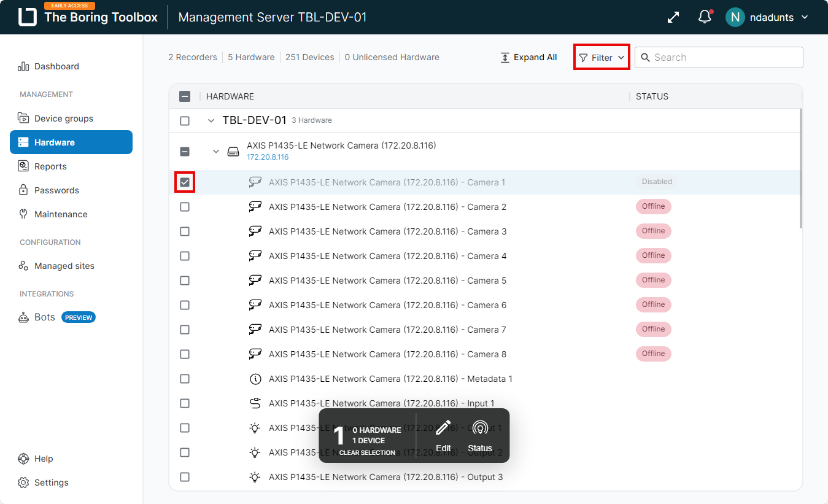Click the Output 3 lightbulb icon
The image size is (828, 504).
[x=255, y=477]
